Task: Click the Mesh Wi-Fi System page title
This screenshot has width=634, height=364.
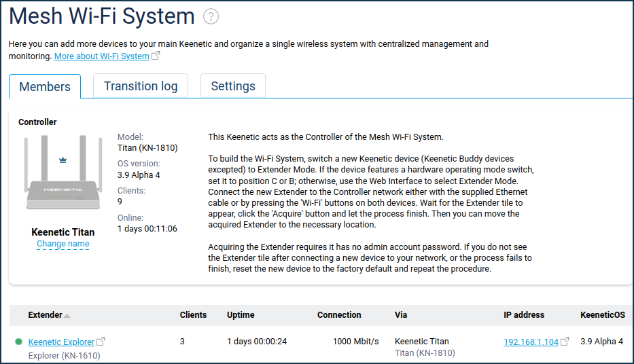Action: pos(102,16)
